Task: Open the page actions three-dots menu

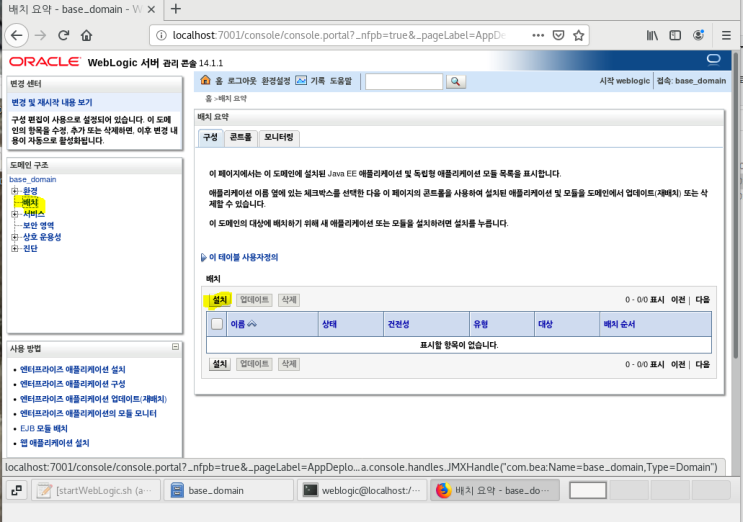Action: click(x=538, y=36)
